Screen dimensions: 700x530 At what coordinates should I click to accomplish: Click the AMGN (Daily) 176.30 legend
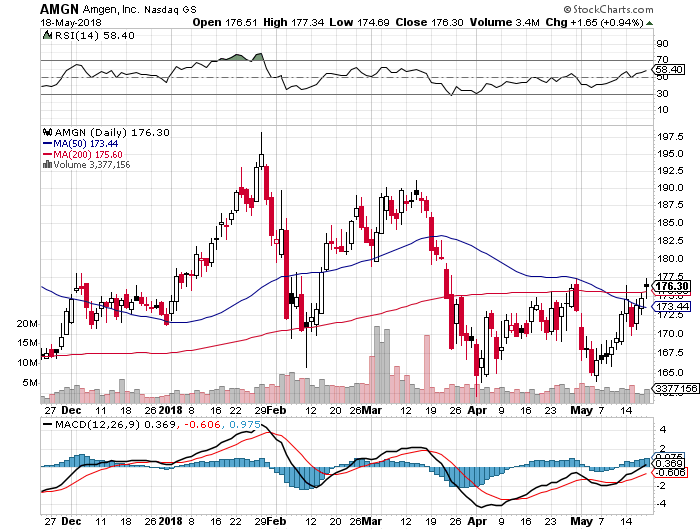[x=112, y=132]
